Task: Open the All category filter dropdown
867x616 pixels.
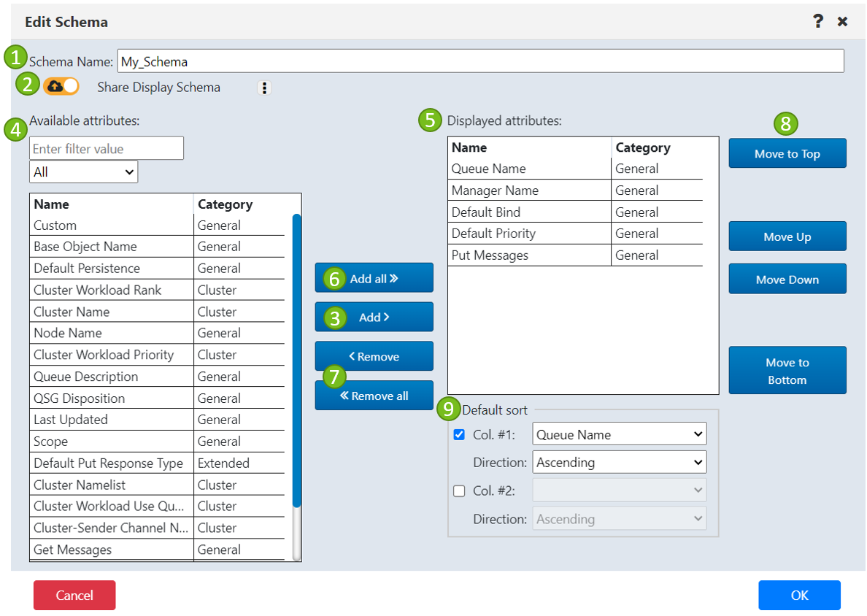Action: pyautogui.click(x=83, y=172)
